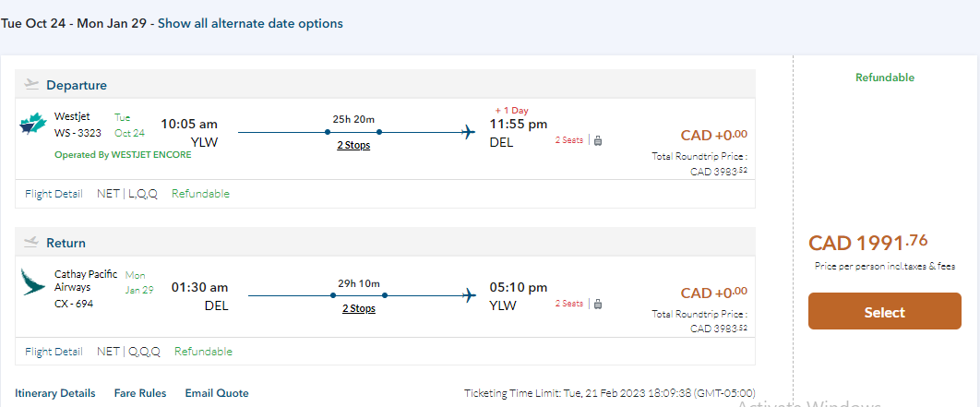Open Flight Detail for the departure flight
Viewport: 980px width, 407px height.
[54, 194]
